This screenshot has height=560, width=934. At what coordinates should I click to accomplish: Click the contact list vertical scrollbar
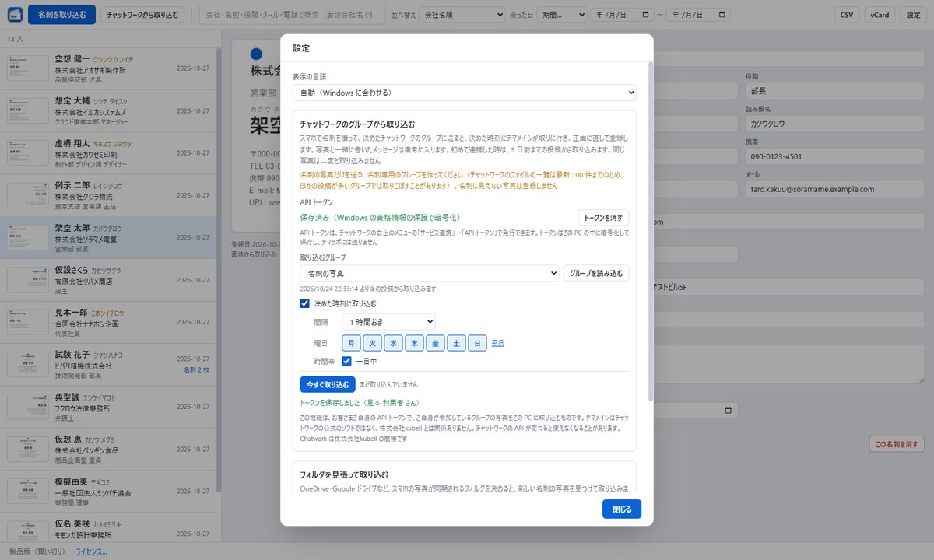tap(219, 268)
